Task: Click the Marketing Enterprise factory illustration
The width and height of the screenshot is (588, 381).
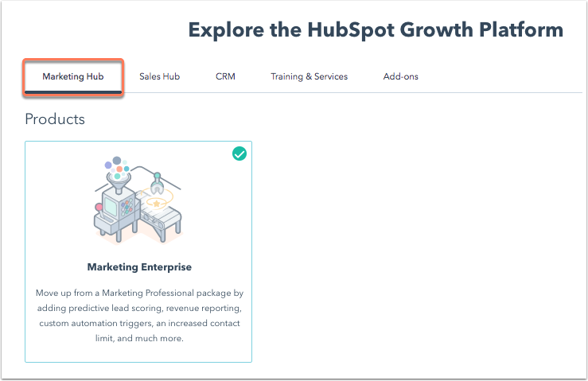Action: coord(138,200)
